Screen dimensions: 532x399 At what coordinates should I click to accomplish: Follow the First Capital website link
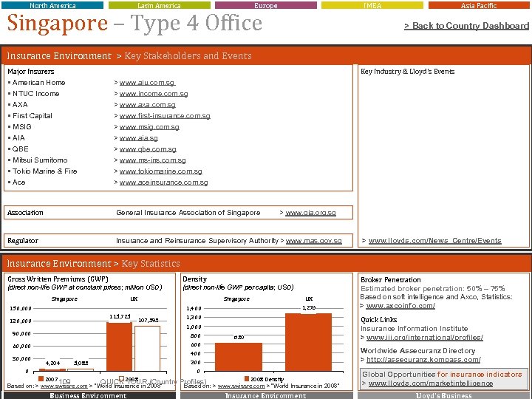click(165, 116)
